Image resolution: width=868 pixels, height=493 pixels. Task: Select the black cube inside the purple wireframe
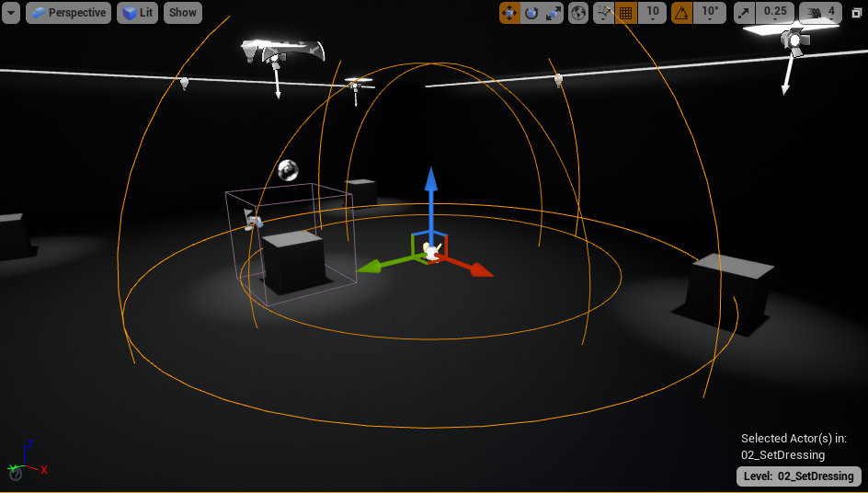(x=293, y=263)
